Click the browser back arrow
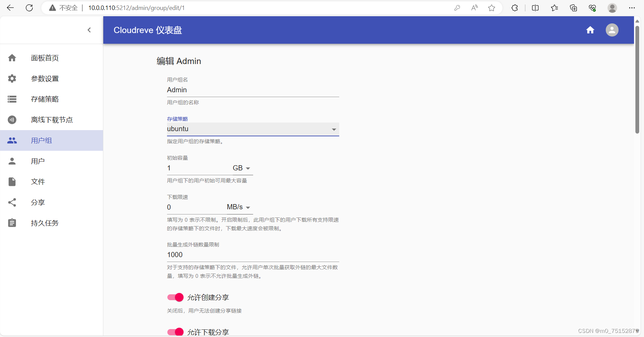The width and height of the screenshot is (644, 337). [x=10, y=8]
